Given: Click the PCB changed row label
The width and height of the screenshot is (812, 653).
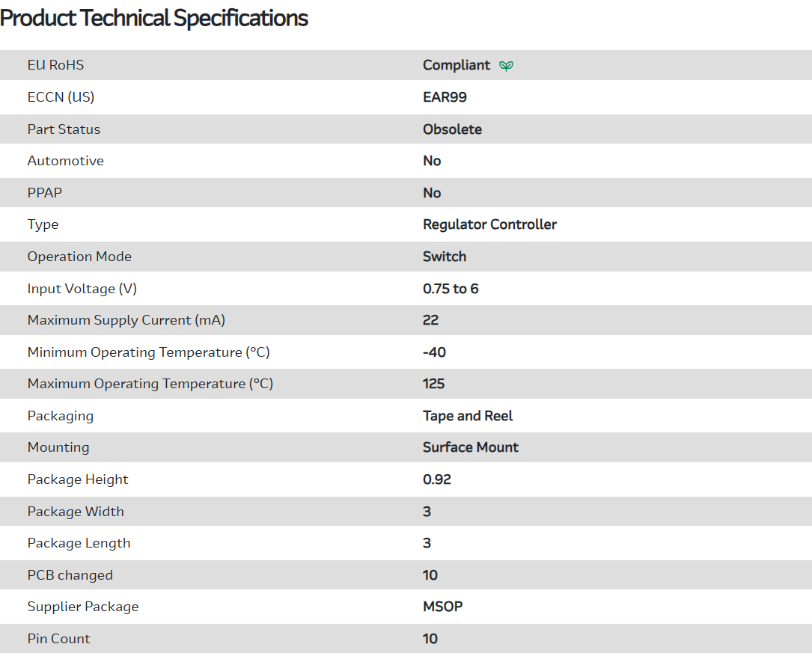Looking at the screenshot, I should 70,575.
